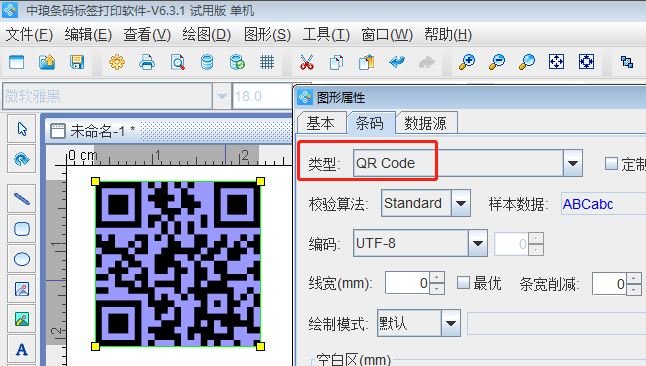Open the 校验算法 Standard dropdown
The height and width of the screenshot is (366, 646).
(x=461, y=203)
